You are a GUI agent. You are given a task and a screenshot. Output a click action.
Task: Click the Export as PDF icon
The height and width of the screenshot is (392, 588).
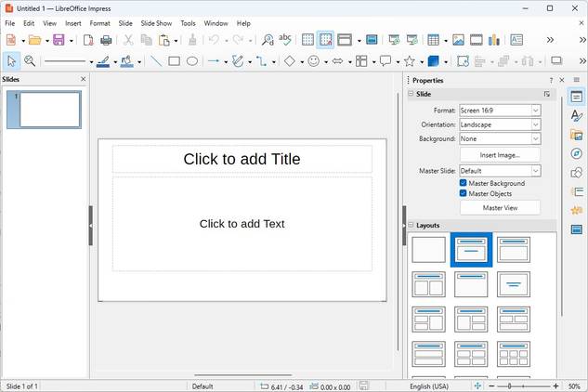pos(88,40)
